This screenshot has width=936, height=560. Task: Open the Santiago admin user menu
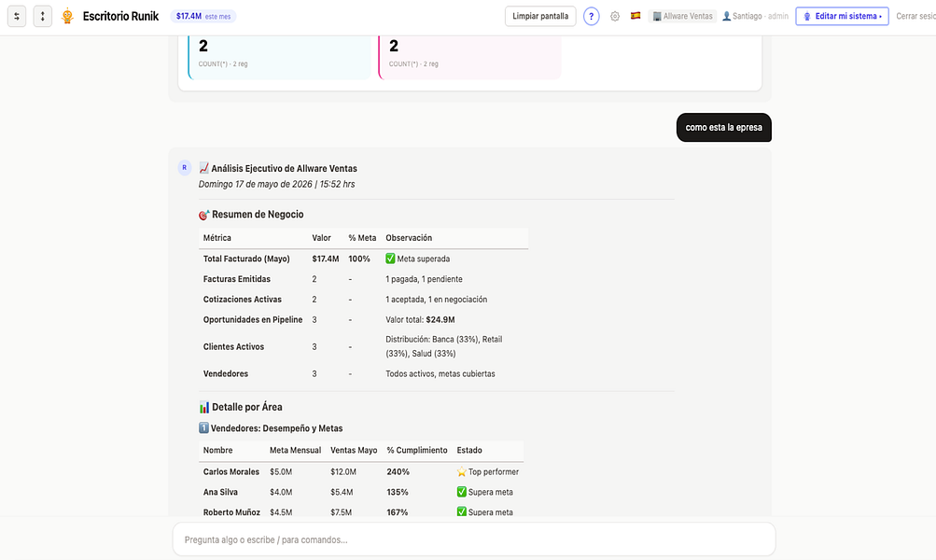point(755,16)
